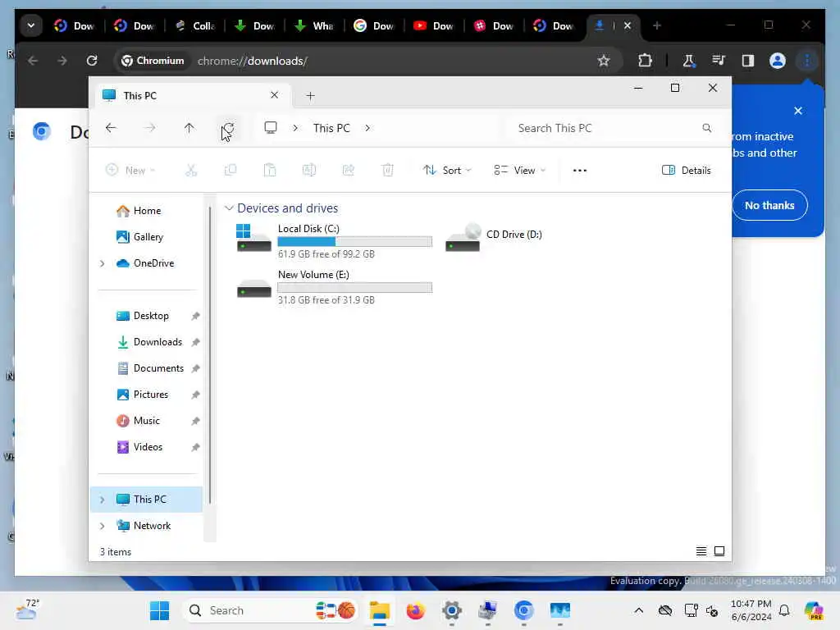This screenshot has width=840, height=630.
Task: Click the search magnifier in Search This PC
Action: pyautogui.click(x=706, y=128)
